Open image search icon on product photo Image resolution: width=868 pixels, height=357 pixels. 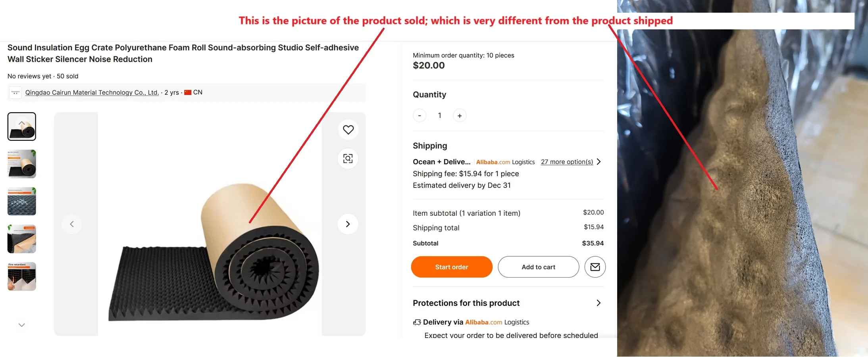[348, 159]
